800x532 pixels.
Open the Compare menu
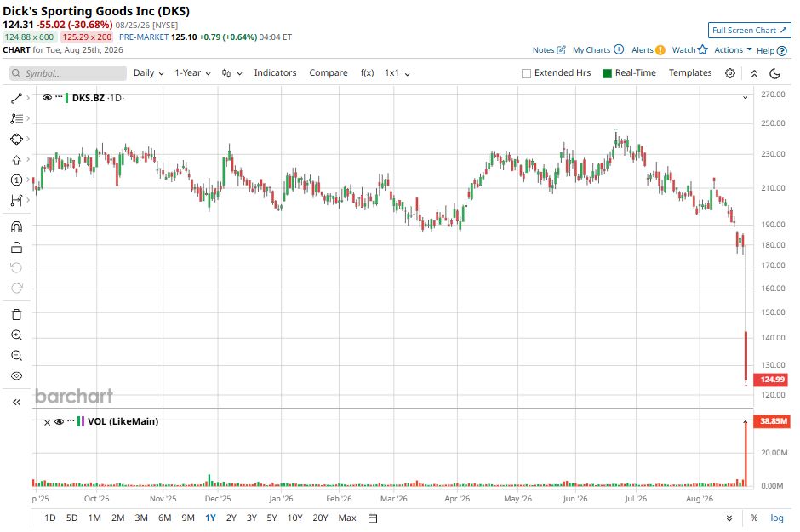[328, 73]
